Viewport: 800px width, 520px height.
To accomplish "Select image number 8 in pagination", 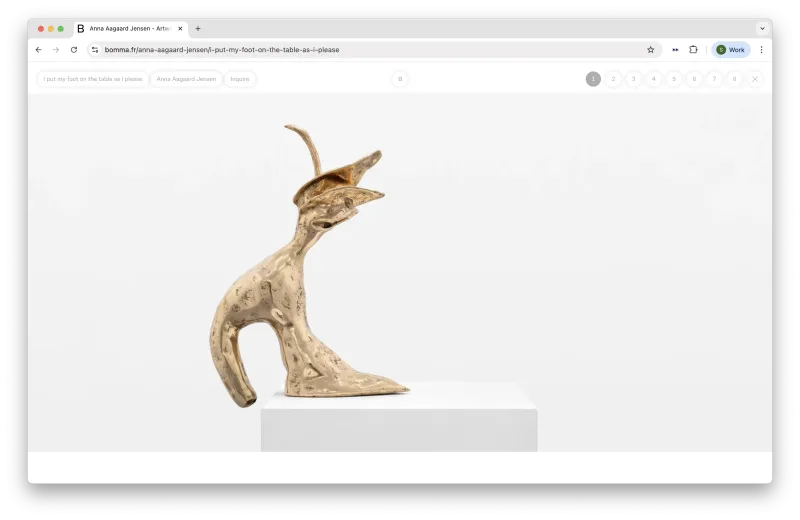I will point(734,79).
